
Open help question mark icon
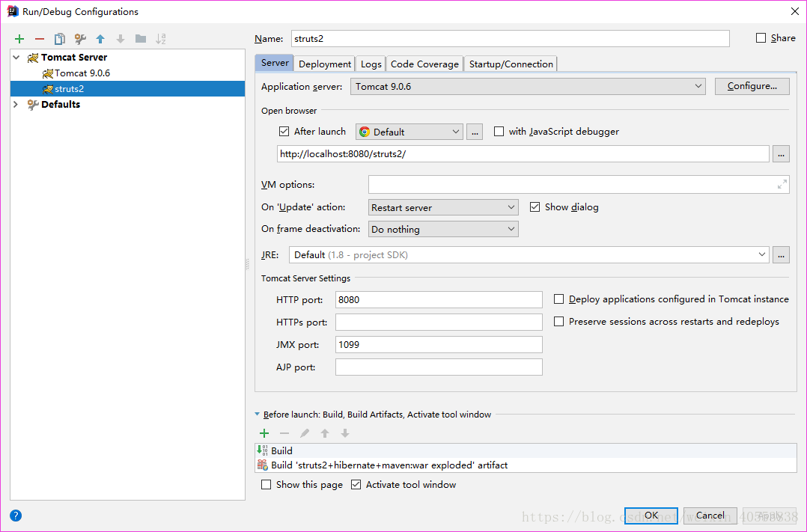point(16,516)
